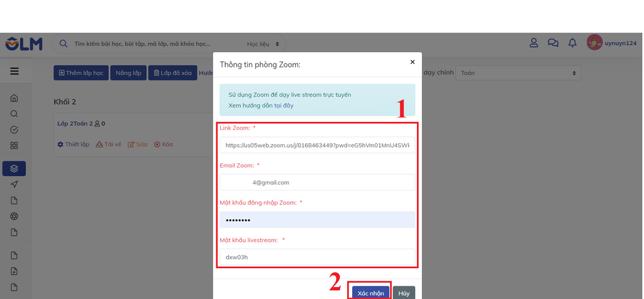This screenshot has width=644, height=299.
Task: Click the Lớp đã xóa button
Action: pyautogui.click(x=172, y=73)
